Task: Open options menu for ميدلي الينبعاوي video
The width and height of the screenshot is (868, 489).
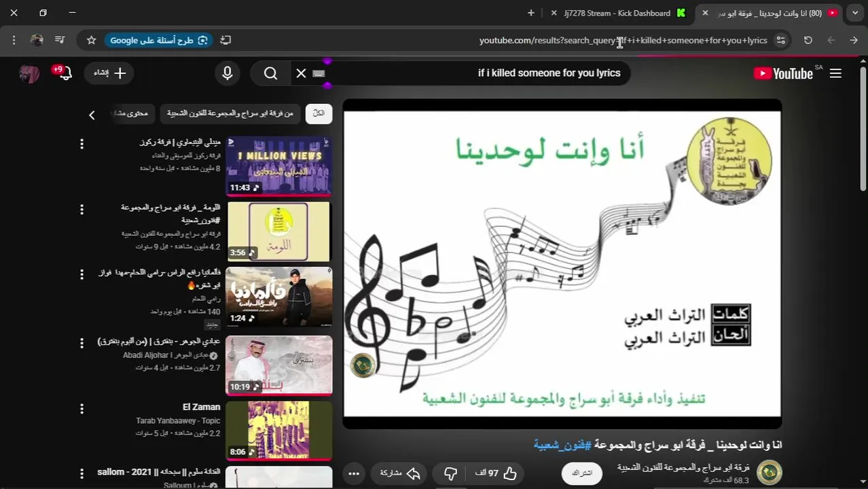Action: point(82,144)
